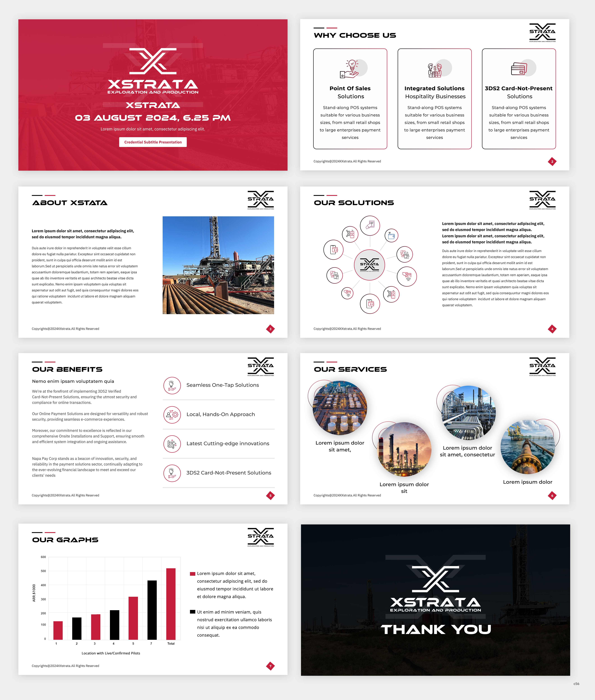Click the Latest Cutting-edge innovations icon
The height and width of the screenshot is (700, 595).
tap(172, 444)
